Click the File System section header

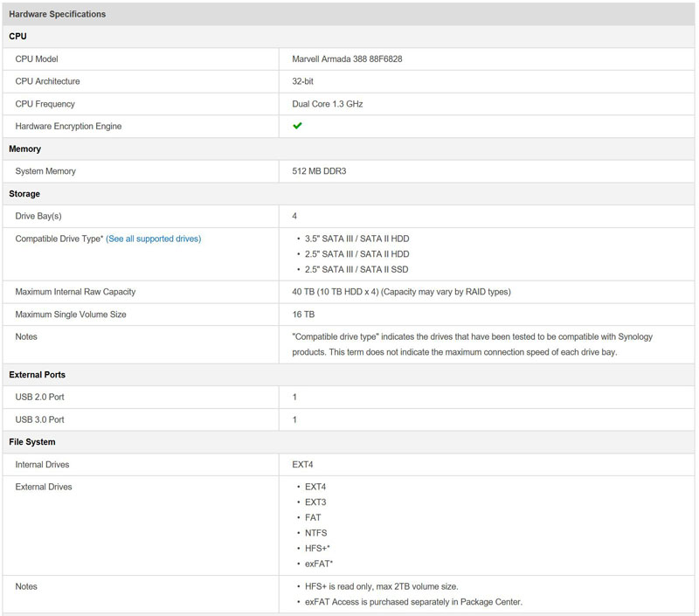coord(32,442)
